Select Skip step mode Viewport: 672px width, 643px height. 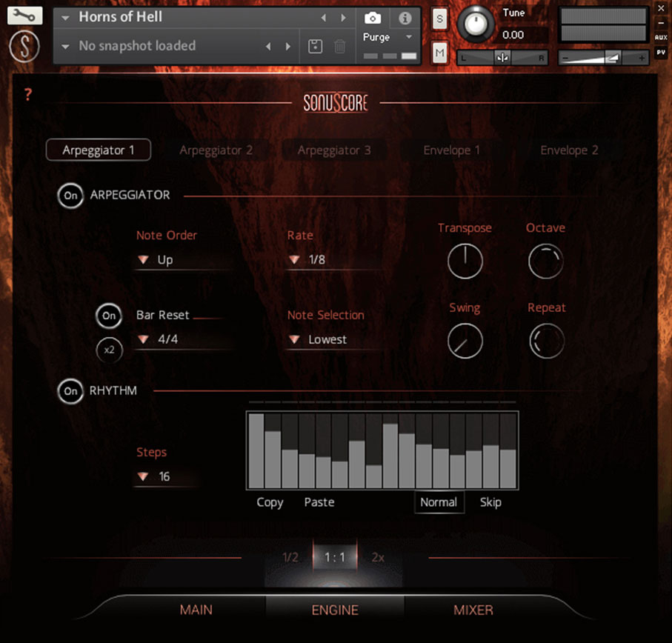(490, 502)
